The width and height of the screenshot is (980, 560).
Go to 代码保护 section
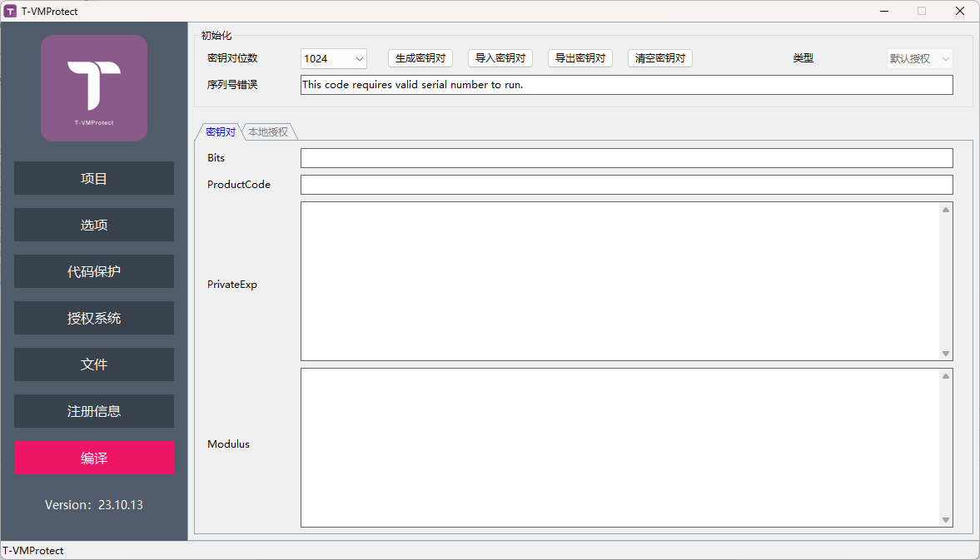94,271
